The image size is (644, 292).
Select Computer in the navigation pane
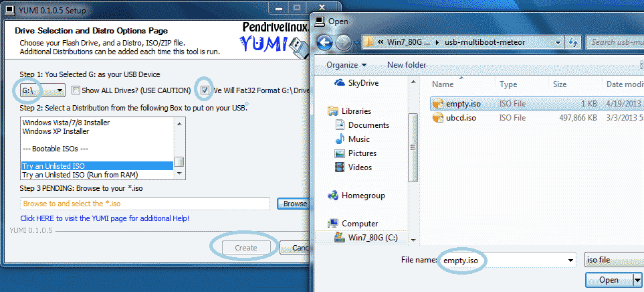359,224
